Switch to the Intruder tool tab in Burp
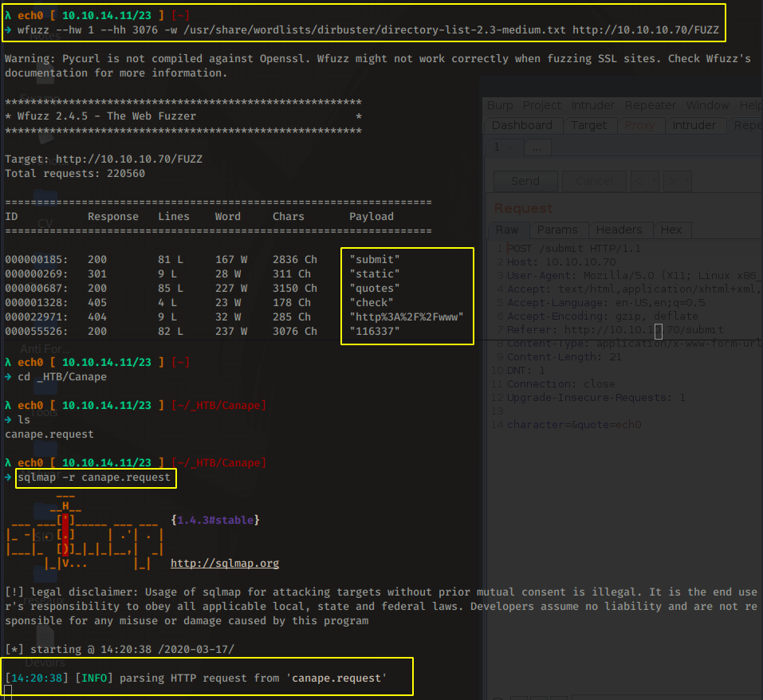Image resolution: width=763 pixels, height=700 pixels. pyautogui.click(x=694, y=125)
